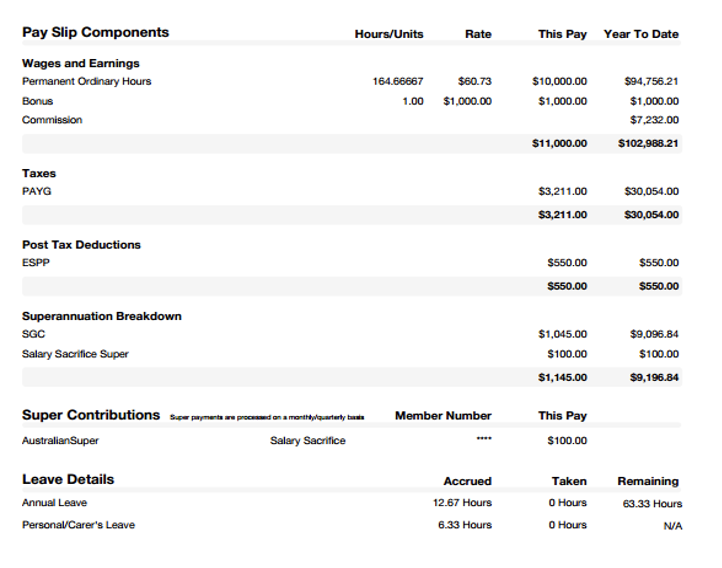Screen dimensions: 722x568
Task: Select the Permanent Ordinary Hours row label
Action: tap(86, 81)
